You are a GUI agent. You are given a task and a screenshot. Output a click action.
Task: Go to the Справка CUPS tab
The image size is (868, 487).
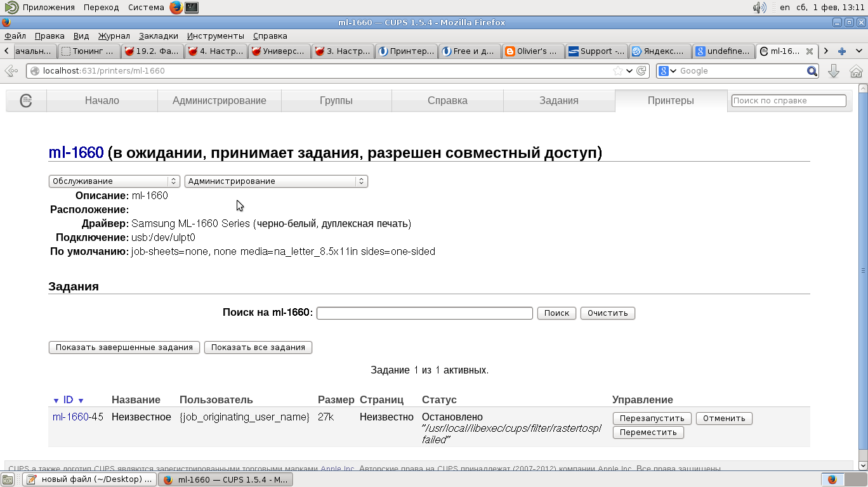pos(447,101)
